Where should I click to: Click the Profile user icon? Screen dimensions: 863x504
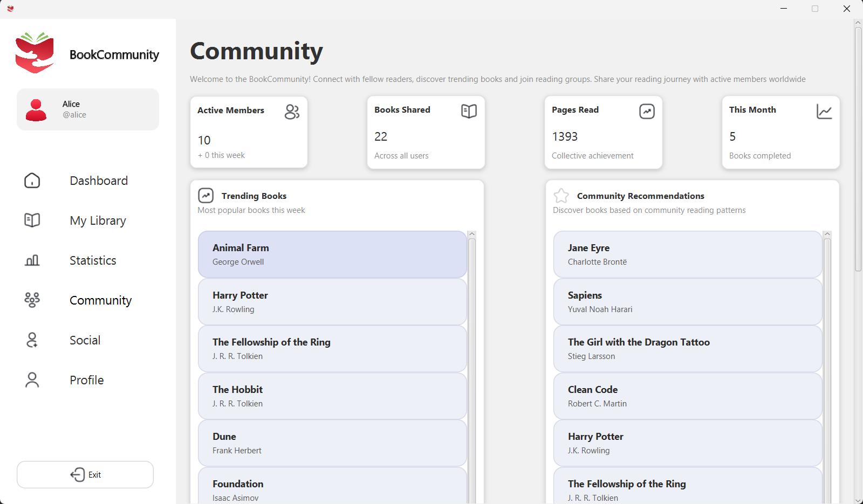[x=32, y=380]
